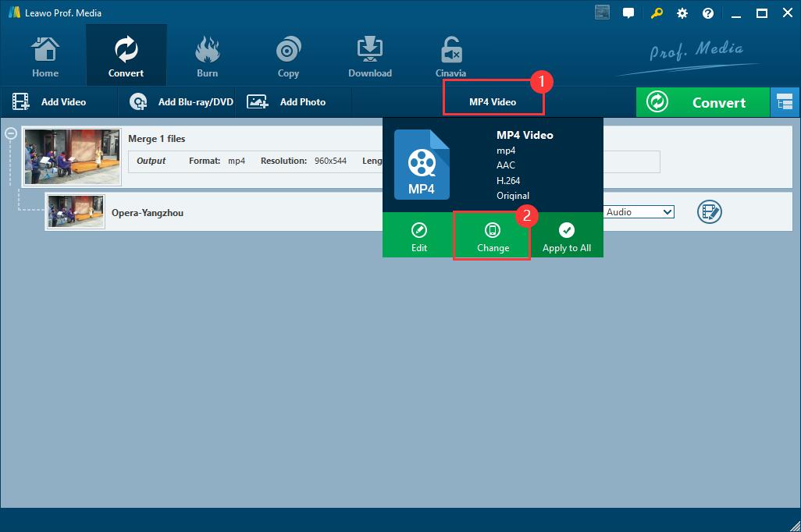Toggle the merge files panel button
Image resolution: width=801 pixels, height=532 pixels.
[x=785, y=102]
